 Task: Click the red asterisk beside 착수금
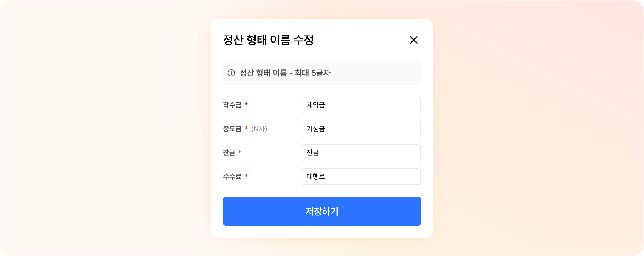pos(246,104)
